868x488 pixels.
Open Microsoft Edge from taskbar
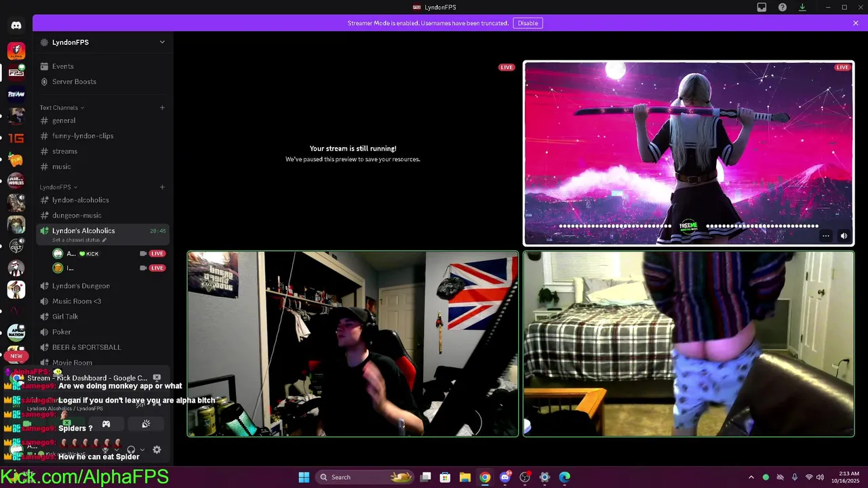(x=564, y=477)
